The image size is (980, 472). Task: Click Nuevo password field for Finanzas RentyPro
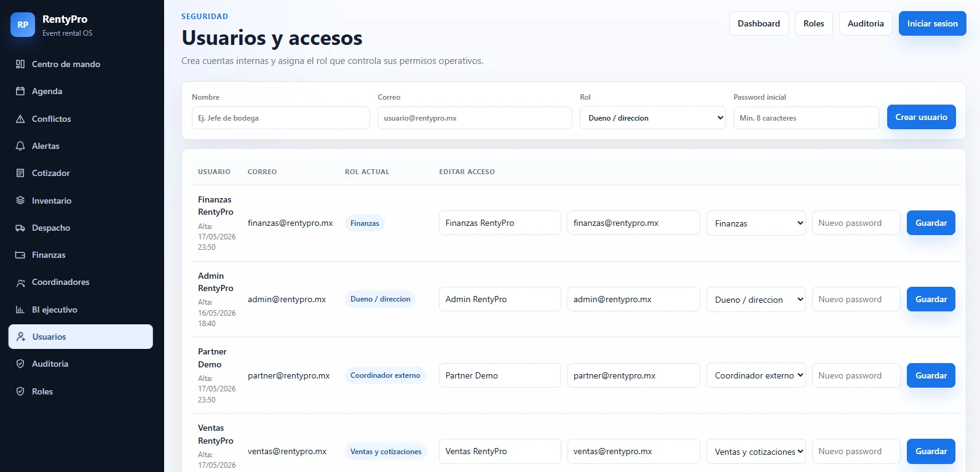pyautogui.click(x=856, y=223)
